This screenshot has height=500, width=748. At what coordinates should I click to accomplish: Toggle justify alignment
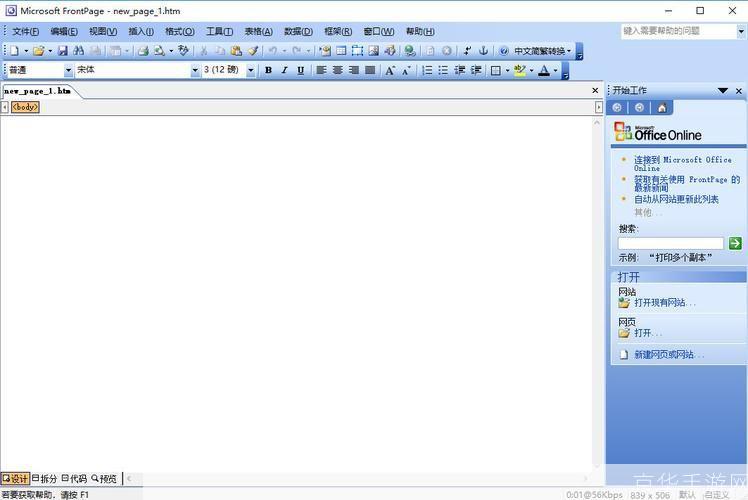(x=370, y=70)
